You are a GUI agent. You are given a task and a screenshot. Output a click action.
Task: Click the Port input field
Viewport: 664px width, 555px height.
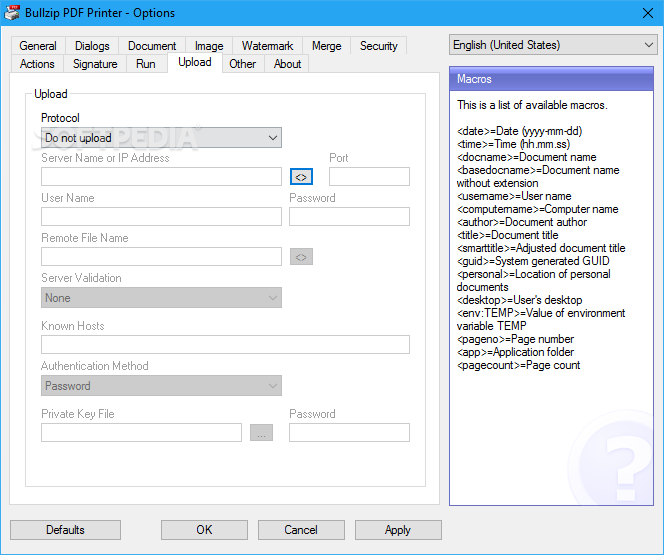point(369,177)
